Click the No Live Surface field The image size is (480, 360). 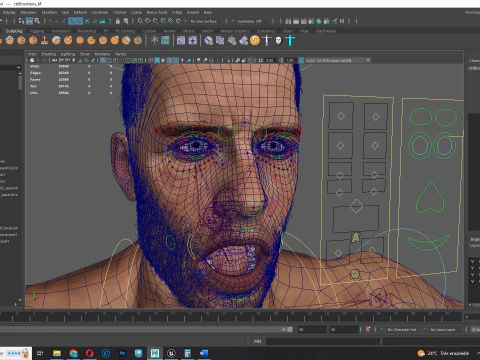[x=204, y=21]
